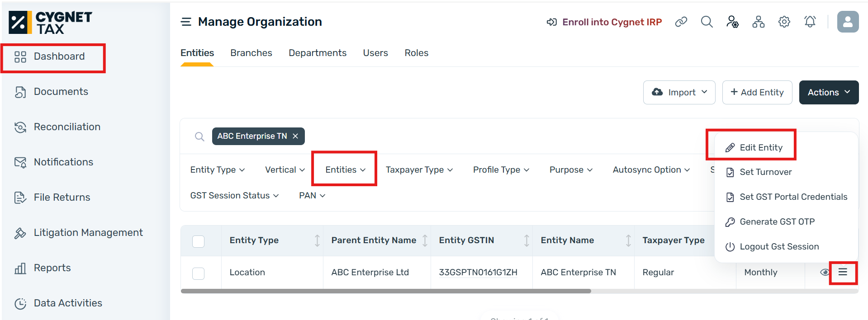
Task: Toggle the select-all checkbox in table header
Action: point(198,241)
